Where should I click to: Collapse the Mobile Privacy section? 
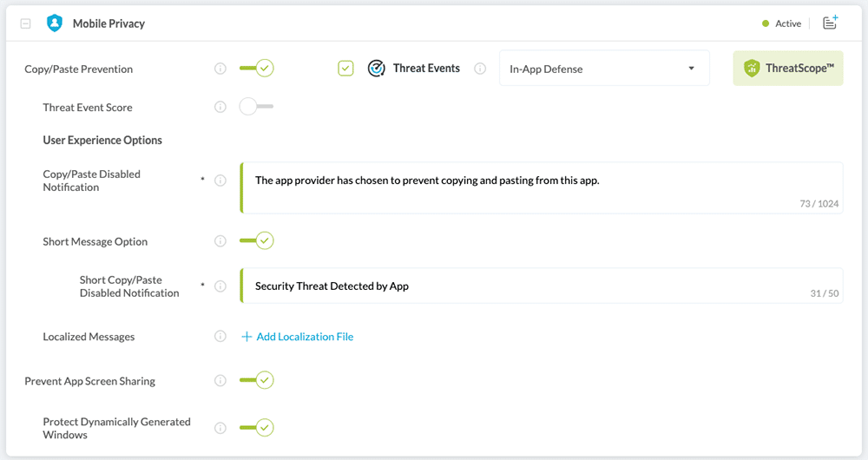[26, 24]
